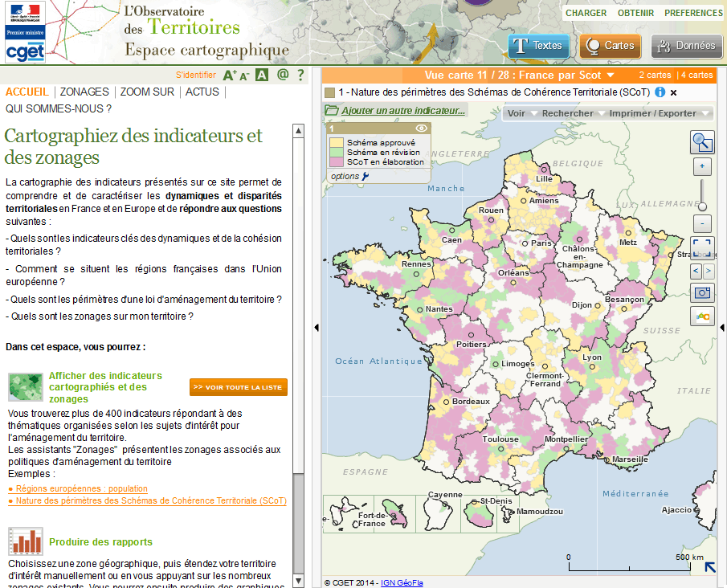Click the text panel scrollbar up arrow
This screenshot has width=727, height=588.
tap(299, 131)
